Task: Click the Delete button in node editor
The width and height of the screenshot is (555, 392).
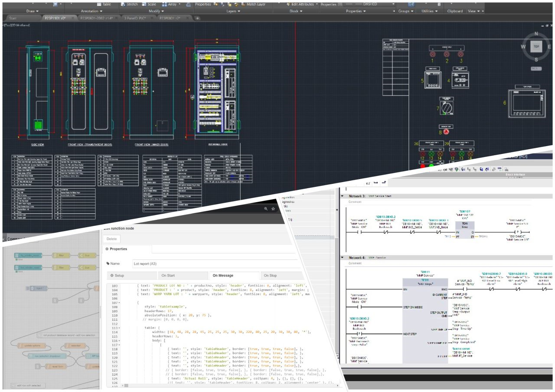Action: (111, 238)
